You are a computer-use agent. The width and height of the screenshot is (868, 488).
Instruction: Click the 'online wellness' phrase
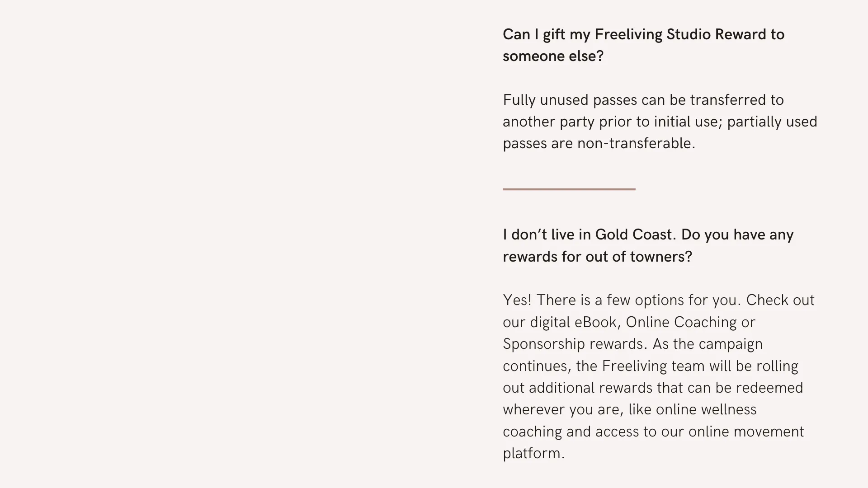pyautogui.click(x=706, y=409)
